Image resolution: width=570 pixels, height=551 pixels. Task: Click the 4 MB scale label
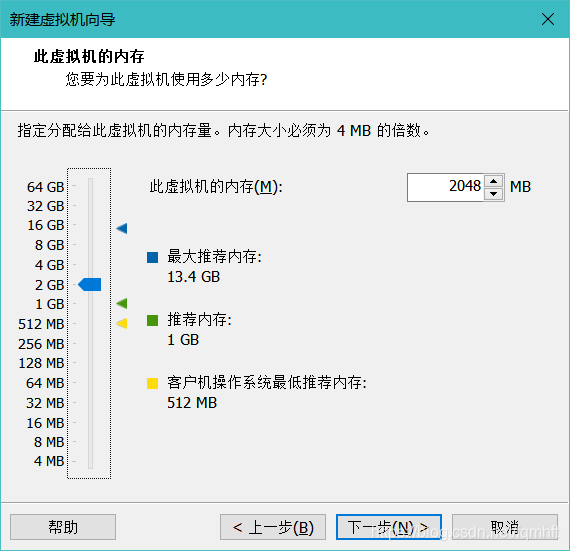[49, 461]
